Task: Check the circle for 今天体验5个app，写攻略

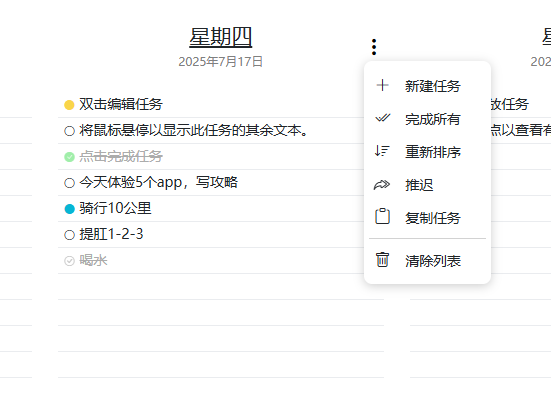Action: 70,183
